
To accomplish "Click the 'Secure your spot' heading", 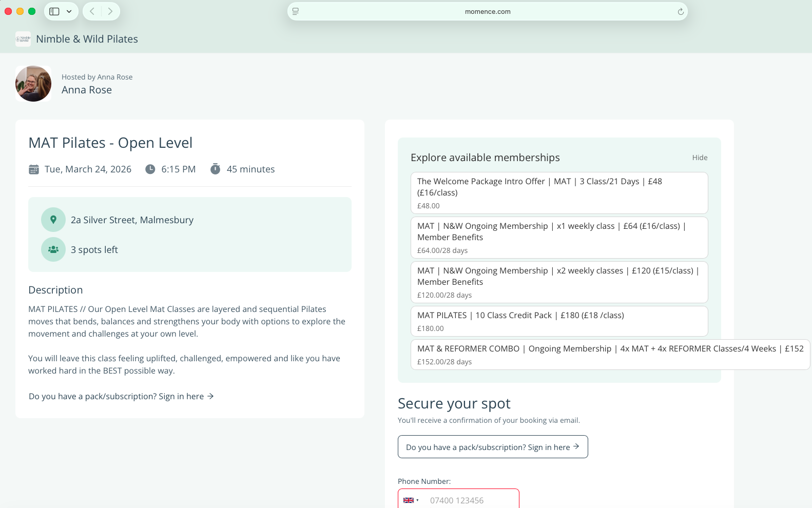I will click(x=454, y=403).
